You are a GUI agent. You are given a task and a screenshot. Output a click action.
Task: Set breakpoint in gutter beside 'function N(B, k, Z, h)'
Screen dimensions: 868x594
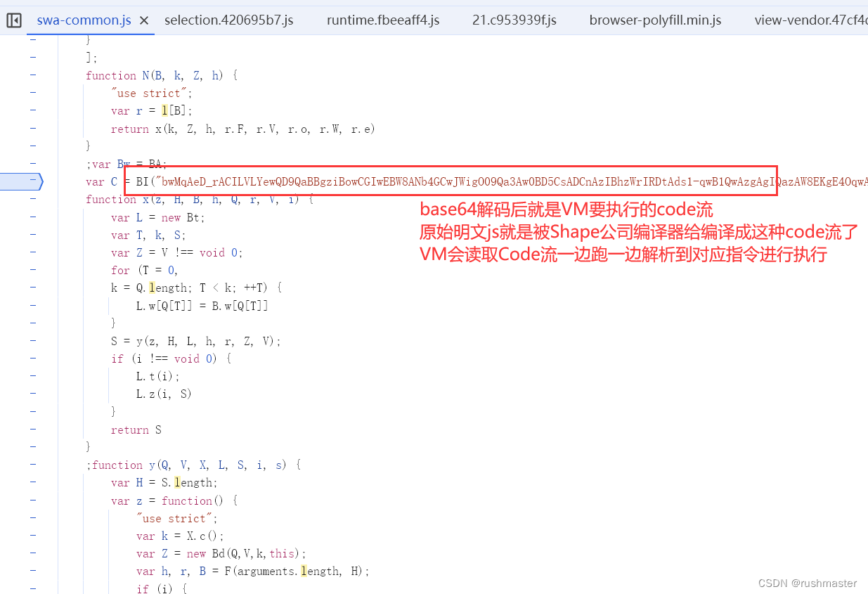[x=33, y=75]
